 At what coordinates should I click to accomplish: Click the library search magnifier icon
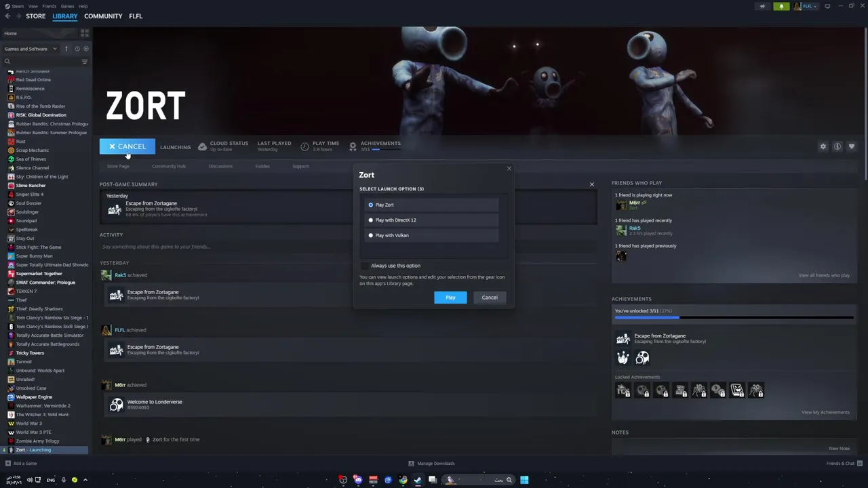tap(7, 62)
